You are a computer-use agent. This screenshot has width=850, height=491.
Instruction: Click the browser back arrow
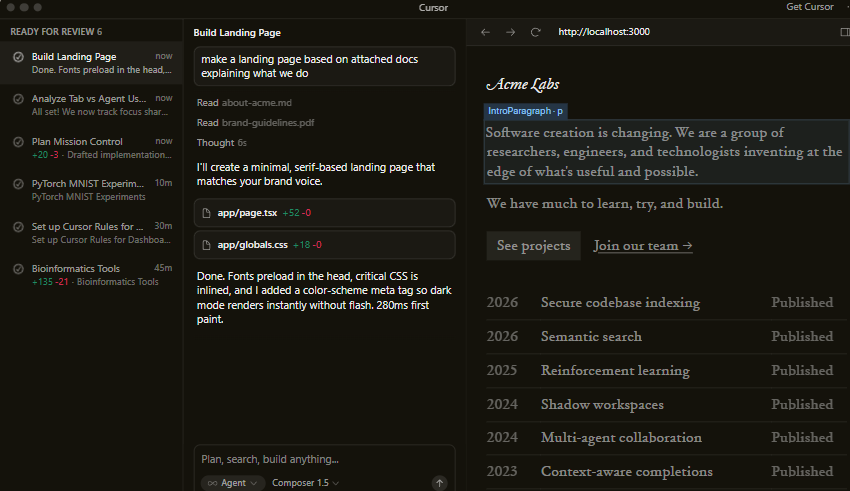(x=486, y=32)
